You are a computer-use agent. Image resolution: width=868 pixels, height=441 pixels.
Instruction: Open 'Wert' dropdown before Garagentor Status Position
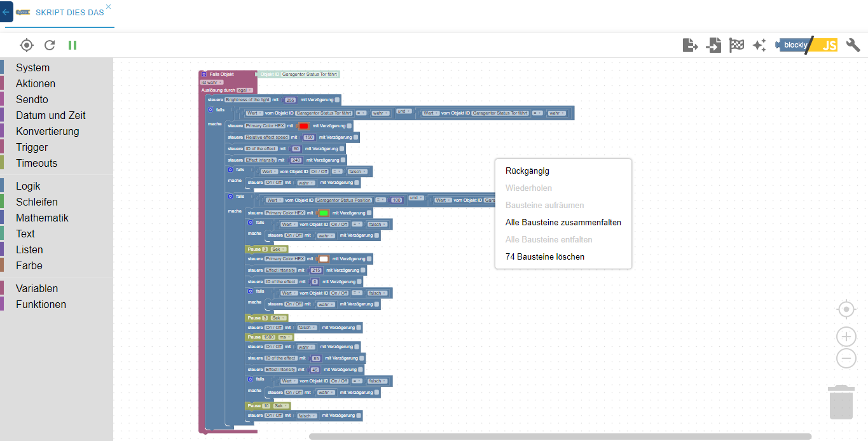[274, 200]
